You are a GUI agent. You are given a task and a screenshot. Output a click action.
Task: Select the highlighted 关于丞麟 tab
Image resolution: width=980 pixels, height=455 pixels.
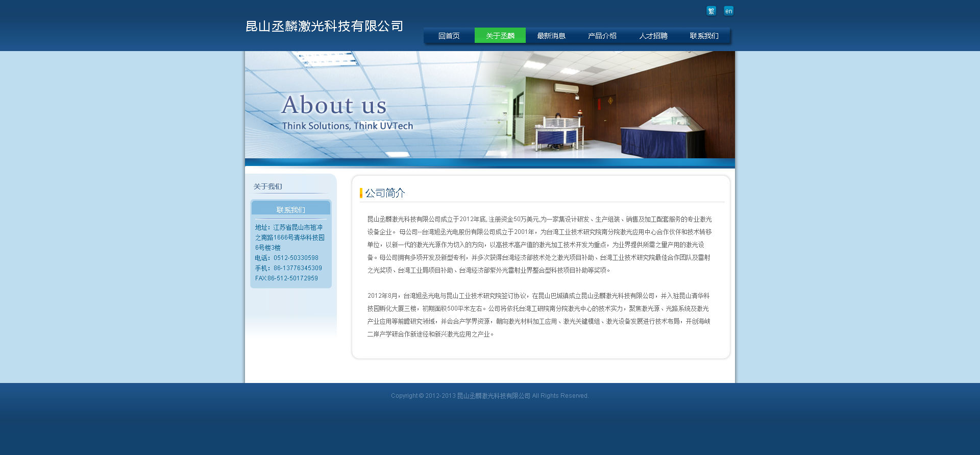pos(500,36)
